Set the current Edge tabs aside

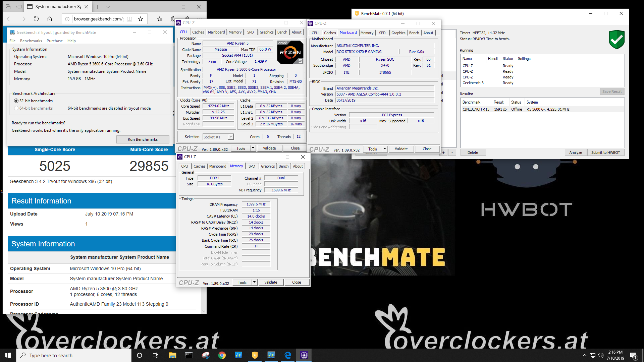[x=19, y=6]
